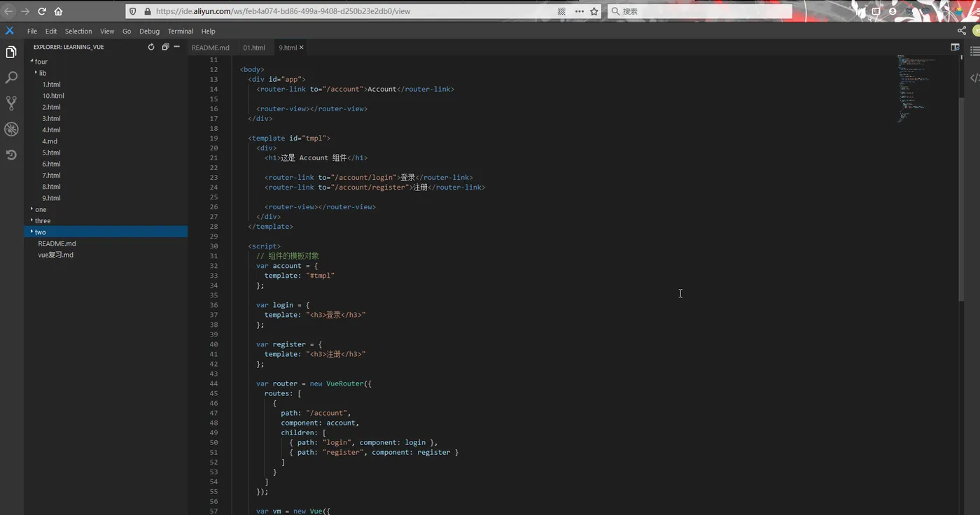Click the user avatar at top right
Screen dimensions: 980x515
(976, 31)
